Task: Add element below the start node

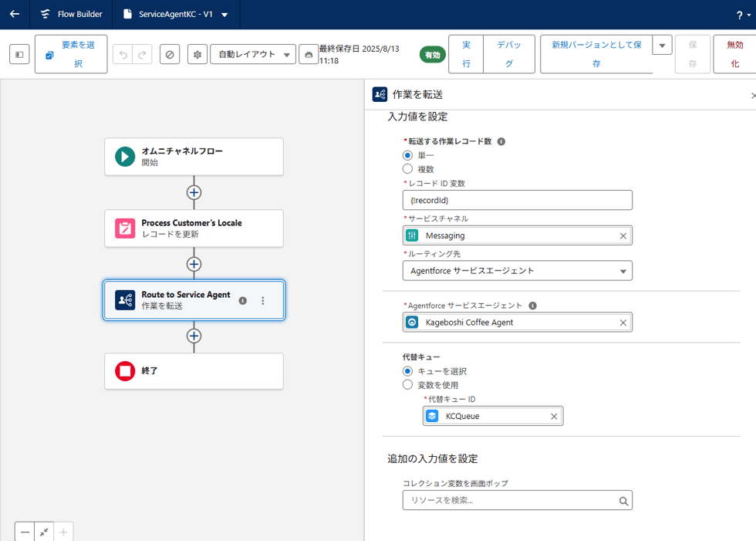Action: click(x=194, y=192)
